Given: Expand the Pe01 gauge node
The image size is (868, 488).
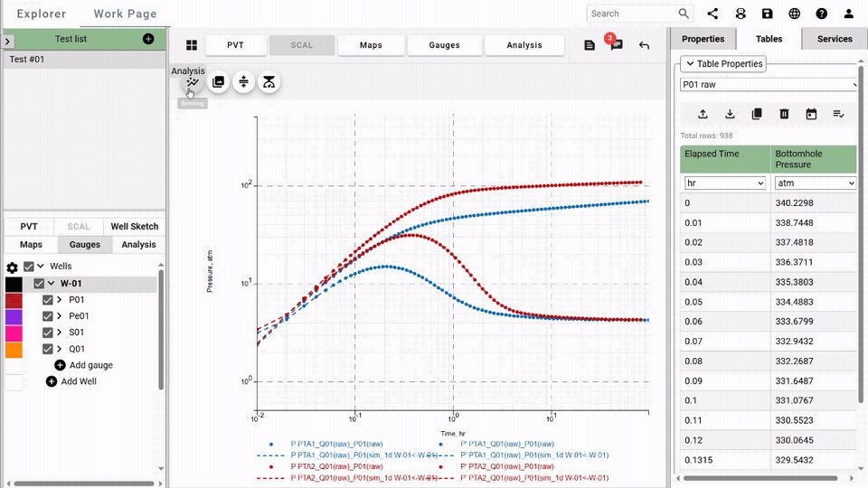Looking at the screenshot, I should (x=60, y=316).
